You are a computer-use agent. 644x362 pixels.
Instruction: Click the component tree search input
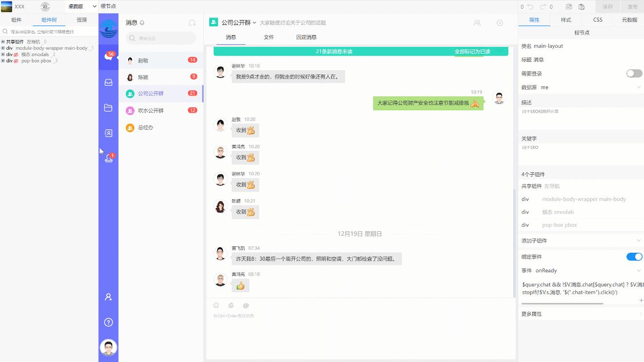coord(49,32)
